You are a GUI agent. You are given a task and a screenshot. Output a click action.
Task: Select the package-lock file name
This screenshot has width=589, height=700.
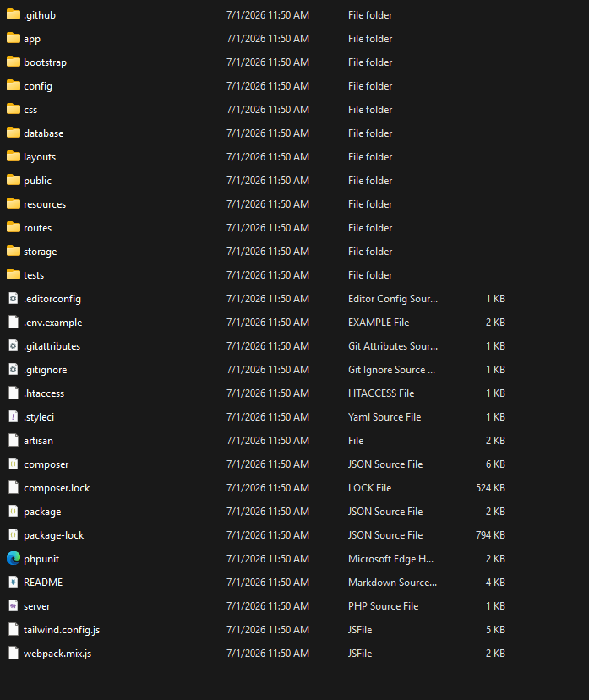click(x=53, y=535)
